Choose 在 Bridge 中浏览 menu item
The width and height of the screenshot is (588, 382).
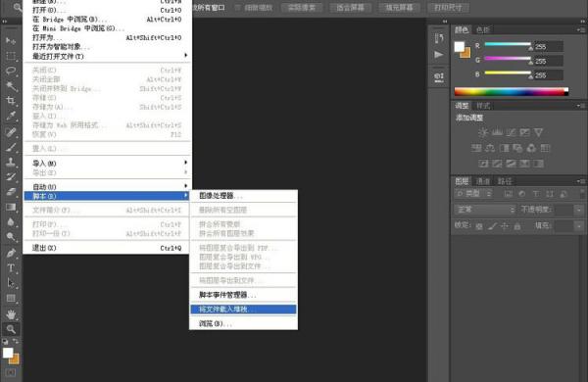click(108, 20)
